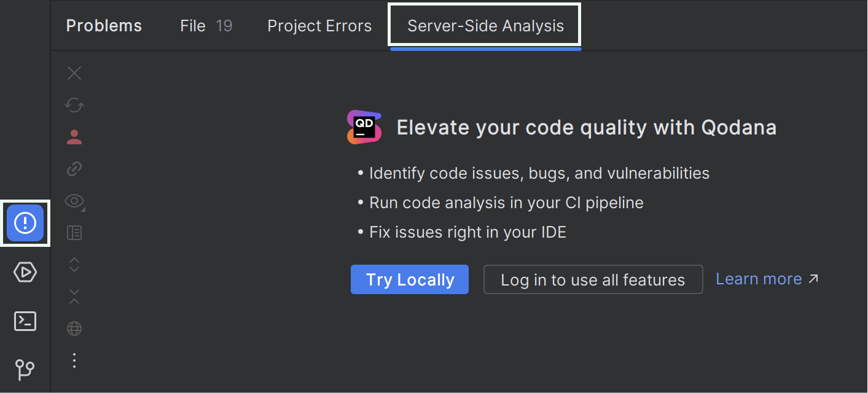868x393 pixels.
Task: Select the Services tool window icon
Action: click(25, 272)
